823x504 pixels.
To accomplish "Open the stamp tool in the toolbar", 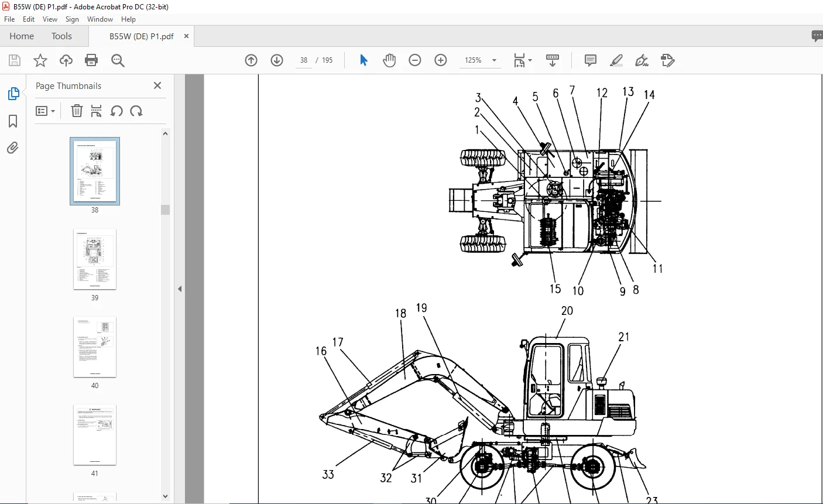I will [x=668, y=60].
